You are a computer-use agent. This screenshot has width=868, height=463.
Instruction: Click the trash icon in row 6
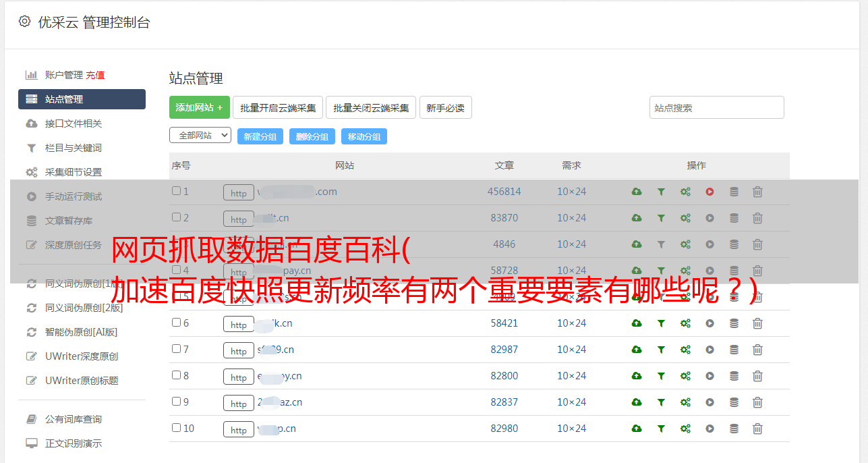pyautogui.click(x=757, y=323)
